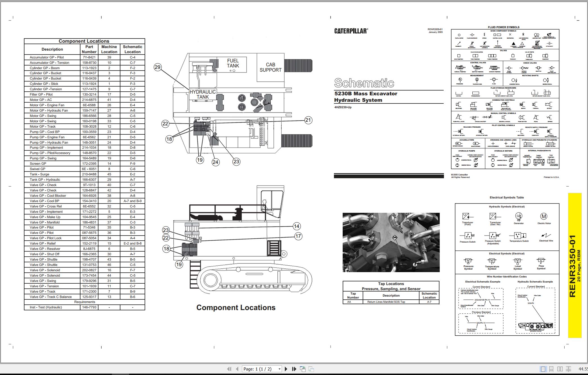Click 'Inst - Test (Hydraulic)' requirement row
This screenshot has width=588, height=375.
[x=84, y=307]
